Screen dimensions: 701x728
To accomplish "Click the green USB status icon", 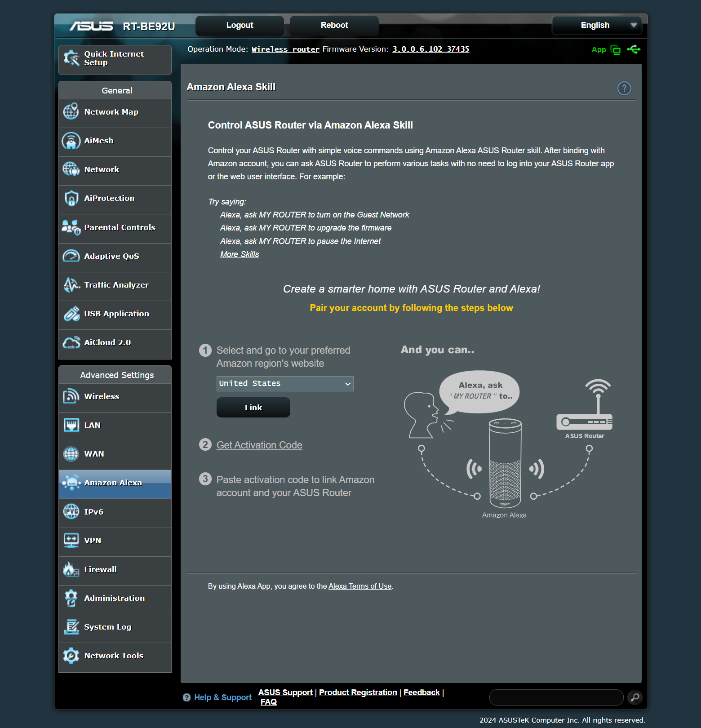I will pos(634,49).
